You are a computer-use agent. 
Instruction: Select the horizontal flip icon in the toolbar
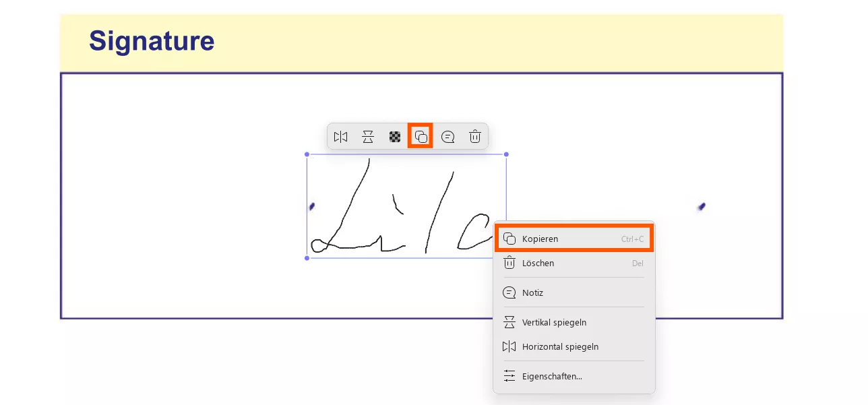[340, 136]
